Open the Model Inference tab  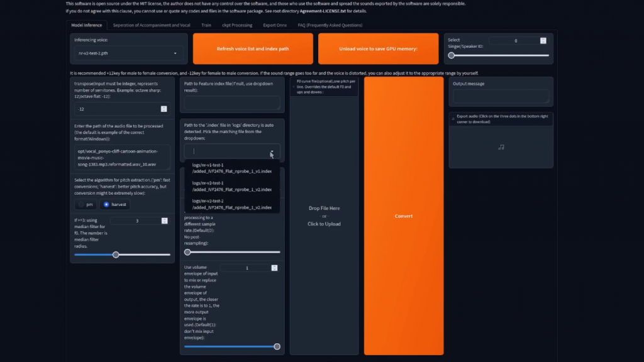86,25
